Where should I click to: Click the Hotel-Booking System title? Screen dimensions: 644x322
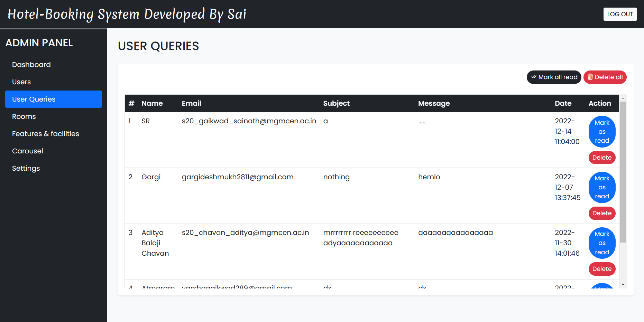[127, 14]
